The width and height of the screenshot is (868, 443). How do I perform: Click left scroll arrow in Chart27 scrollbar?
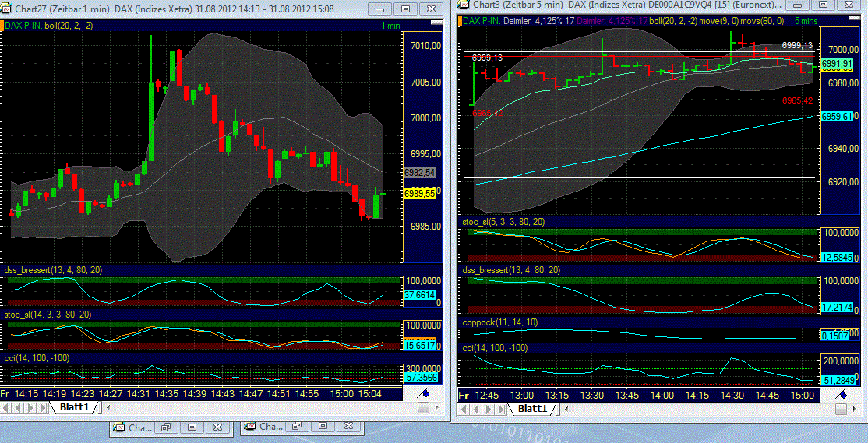click(108, 408)
